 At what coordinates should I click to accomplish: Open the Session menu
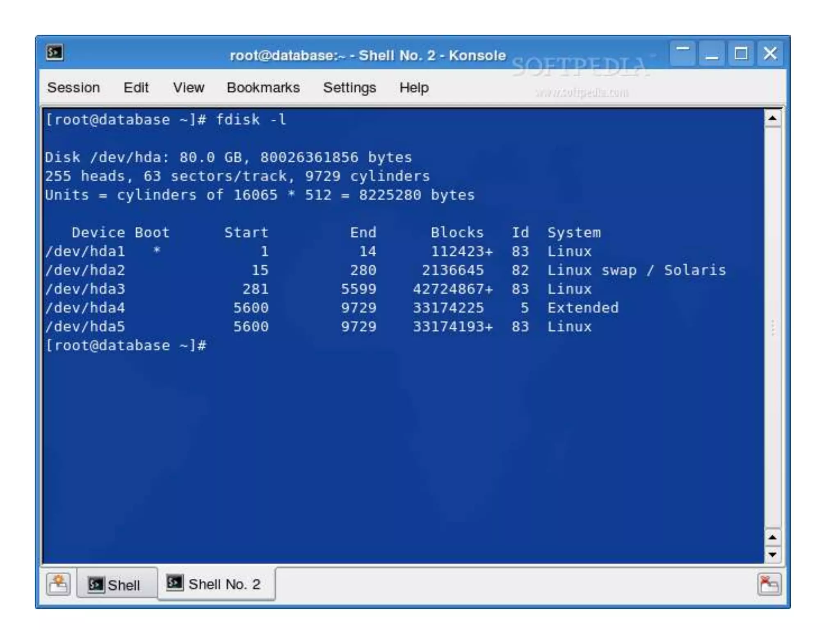coord(73,88)
